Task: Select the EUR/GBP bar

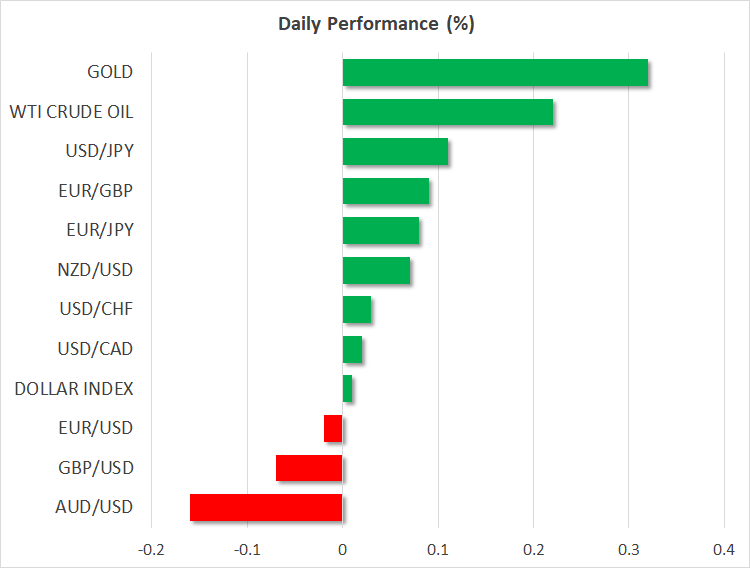Action: (386, 191)
